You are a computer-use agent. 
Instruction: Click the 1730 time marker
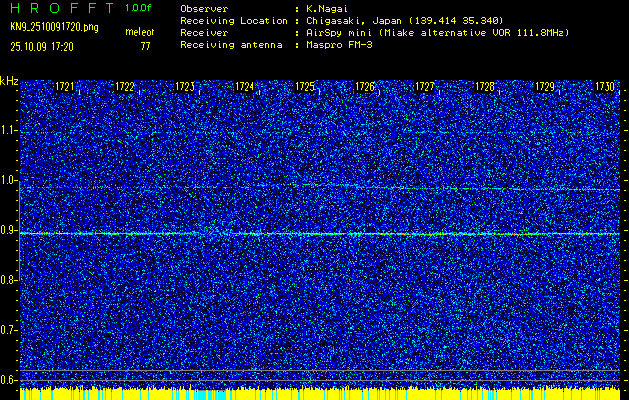coord(604,88)
